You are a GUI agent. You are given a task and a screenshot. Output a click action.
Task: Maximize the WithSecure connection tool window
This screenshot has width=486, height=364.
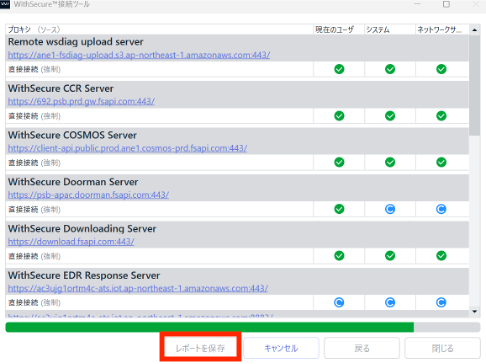click(x=446, y=4)
